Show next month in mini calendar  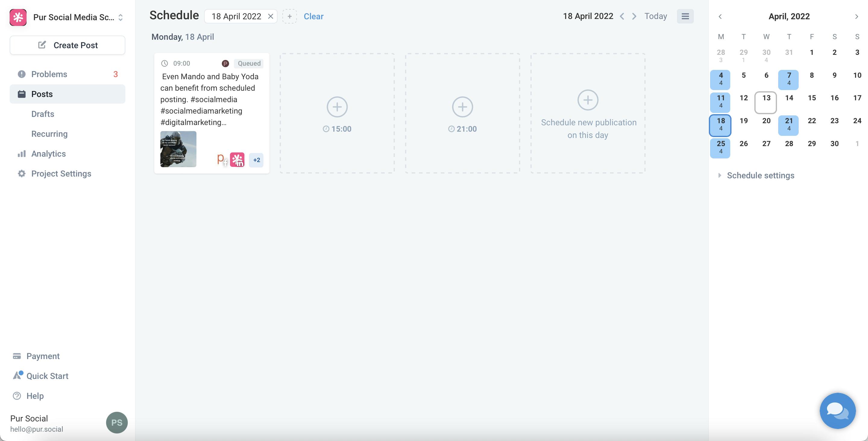point(856,17)
